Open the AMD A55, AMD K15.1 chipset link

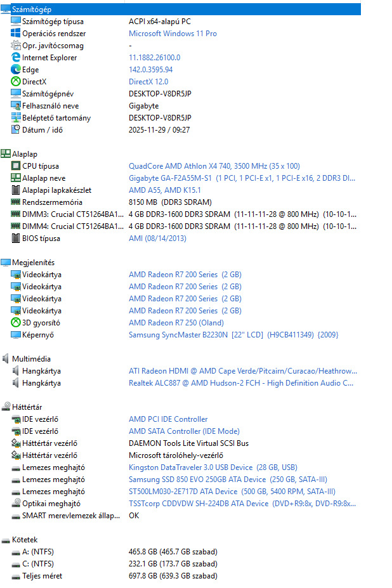pyautogui.click(x=165, y=190)
